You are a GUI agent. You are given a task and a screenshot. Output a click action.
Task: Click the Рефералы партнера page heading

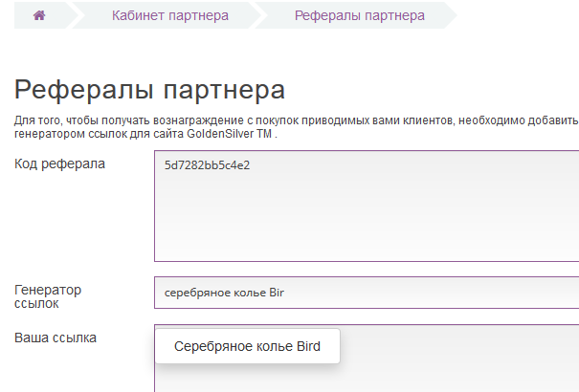[149, 91]
